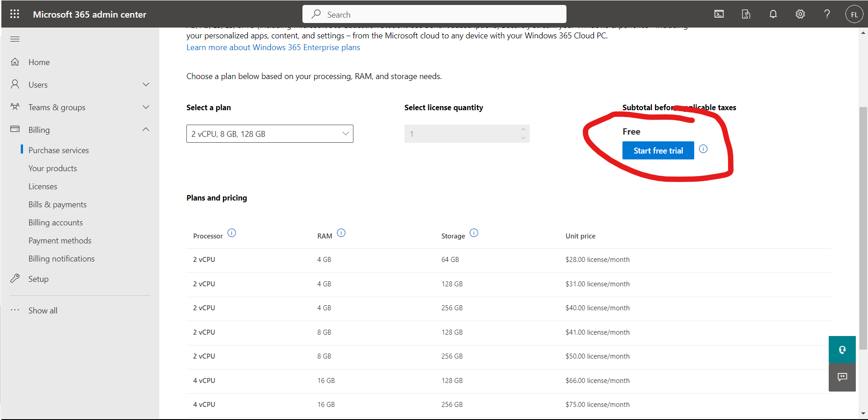The image size is (868, 420).
Task: Click the Search input field
Action: pyautogui.click(x=434, y=14)
